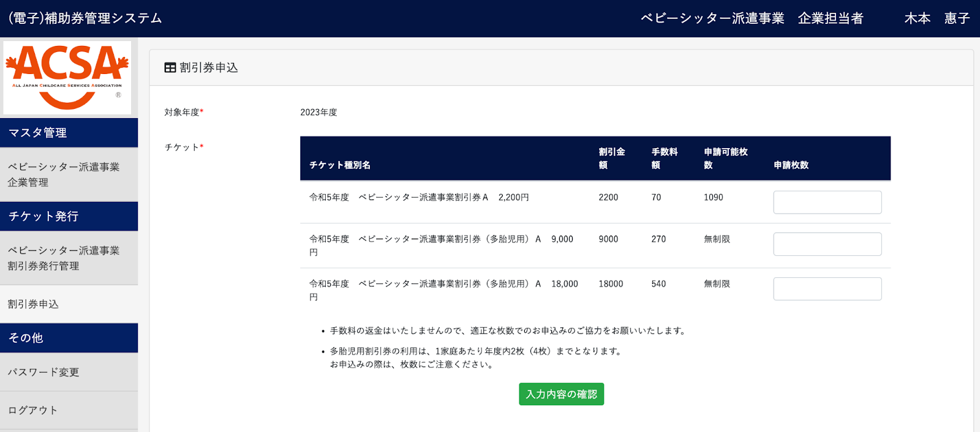Viewport: 980px width, 432px height.
Task: Open ベビーシッター派遣事業 割引券発行管理 in sidebar
Action: coord(69,258)
